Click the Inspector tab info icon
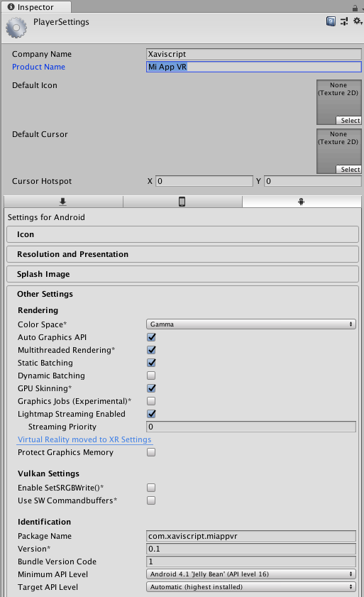The height and width of the screenshot is (597, 364). click(11, 7)
